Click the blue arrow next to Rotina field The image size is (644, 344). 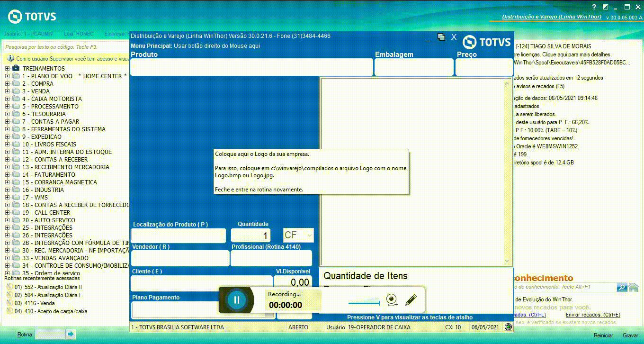point(71,335)
